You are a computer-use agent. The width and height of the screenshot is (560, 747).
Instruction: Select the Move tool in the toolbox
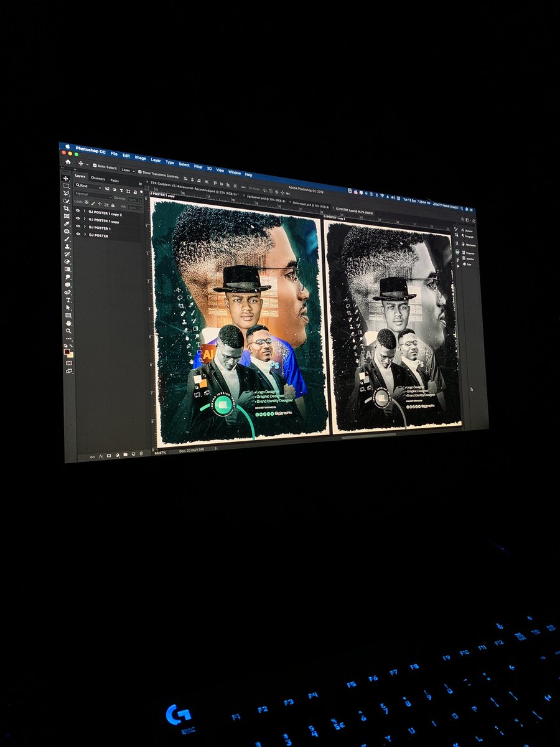click(x=66, y=179)
